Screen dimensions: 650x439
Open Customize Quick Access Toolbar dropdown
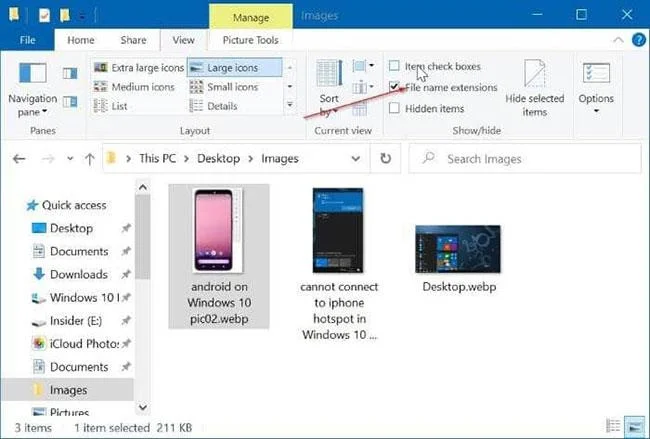[82, 17]
